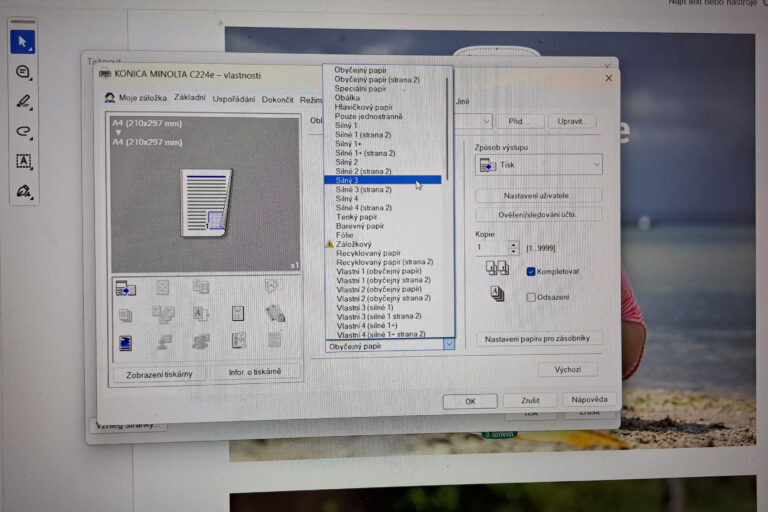Collapse the Obyčejný papír paper type combo box
Screen dimensions: 768x512
(x=448, y=345)
